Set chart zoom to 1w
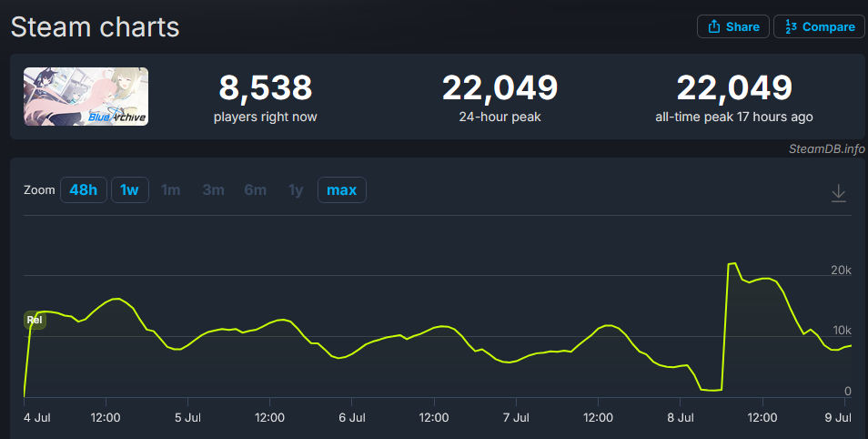 click(130, 189)
